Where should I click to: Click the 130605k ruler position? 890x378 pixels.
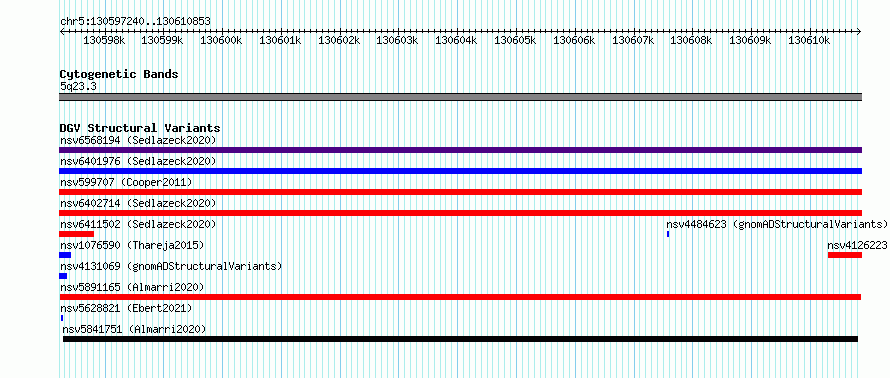(x=515, y=40)
